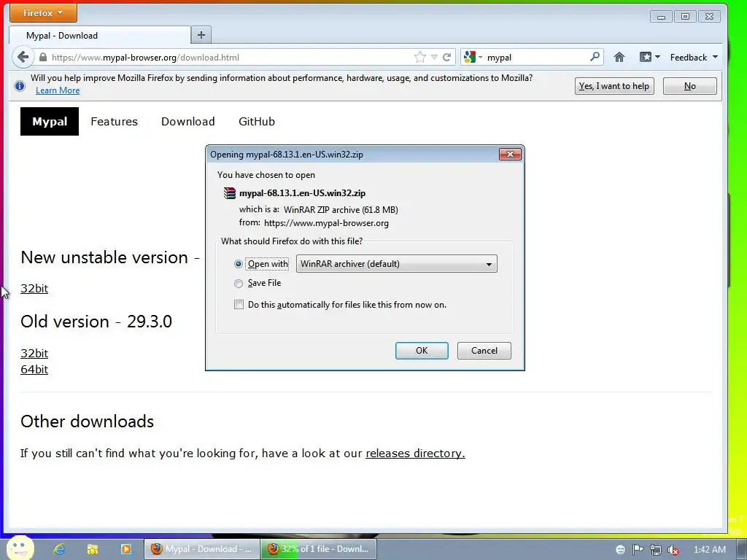Click the Mypal logo nav item

pos(50,122)
